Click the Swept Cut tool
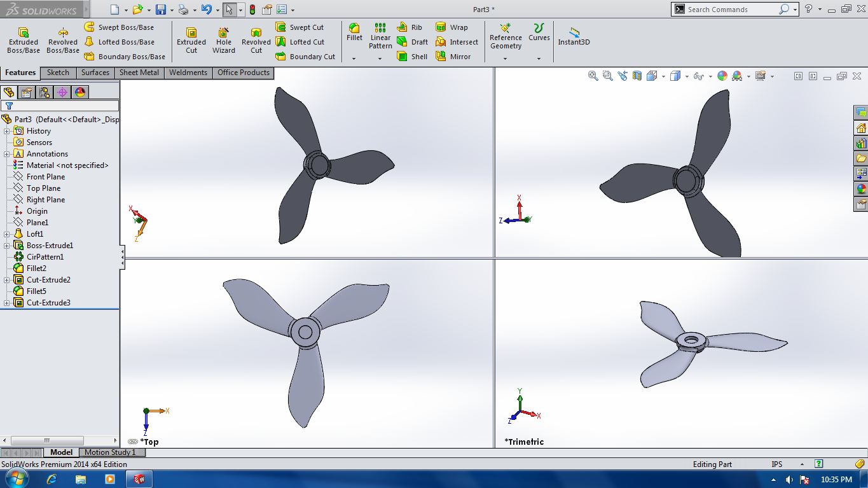This screenshot has height=488, width=868. [x=300, y=27]
